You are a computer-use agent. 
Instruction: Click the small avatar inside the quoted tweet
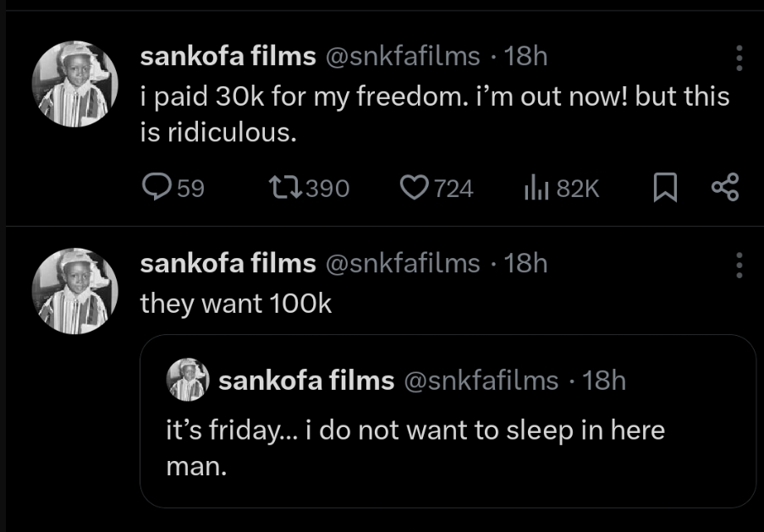(188, 380)
